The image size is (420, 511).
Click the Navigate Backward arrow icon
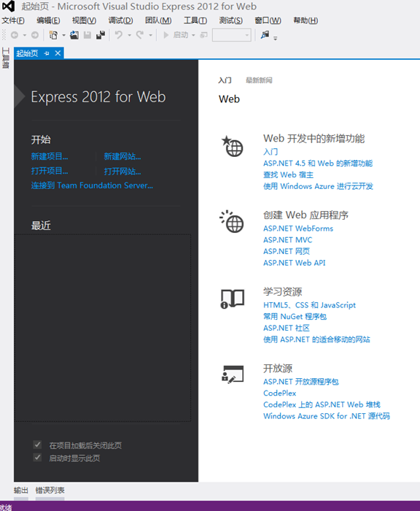point(15,35)
